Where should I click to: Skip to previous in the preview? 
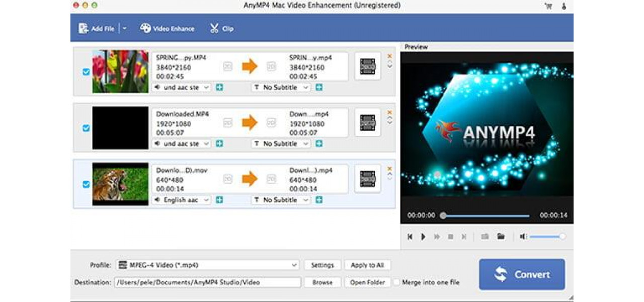pyautogui.click(x=410, y=237)
